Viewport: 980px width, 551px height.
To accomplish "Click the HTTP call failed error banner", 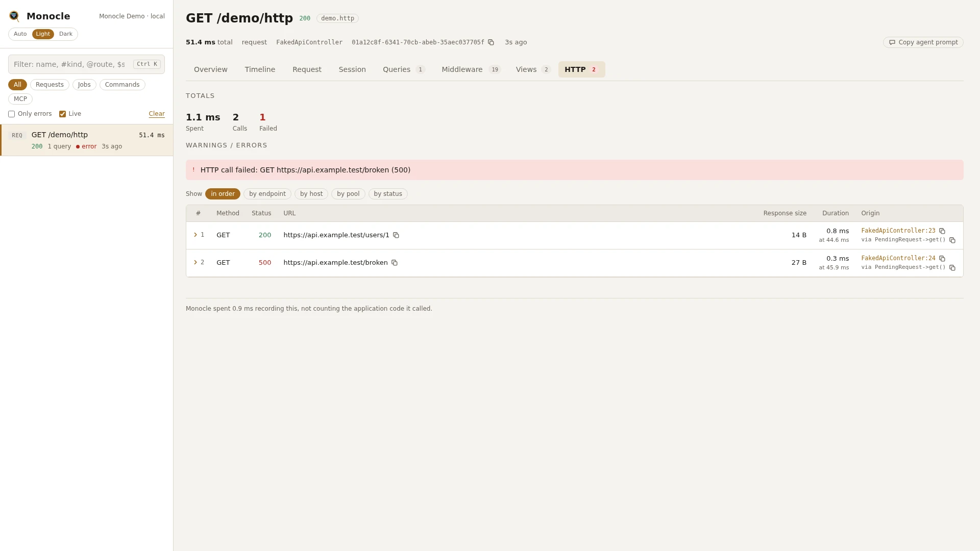I will [x=575, y=170].
